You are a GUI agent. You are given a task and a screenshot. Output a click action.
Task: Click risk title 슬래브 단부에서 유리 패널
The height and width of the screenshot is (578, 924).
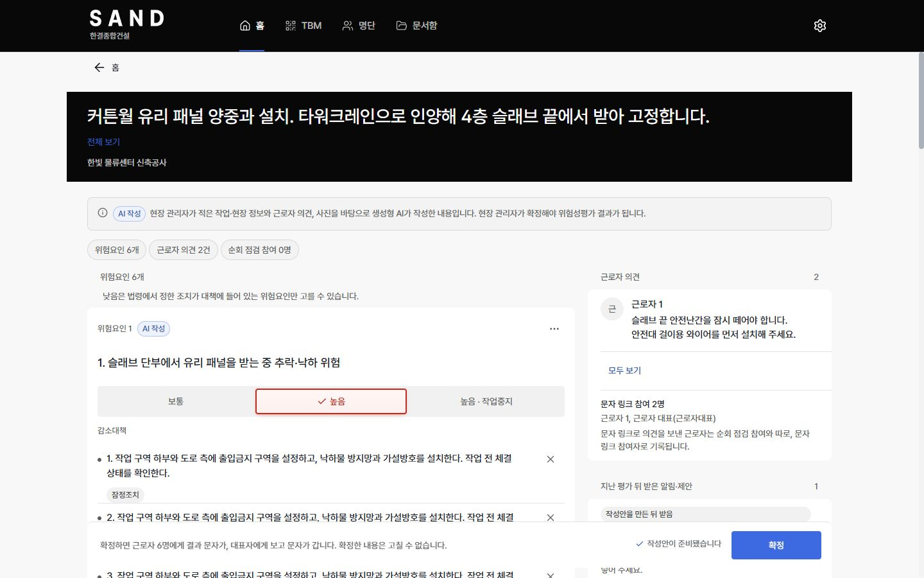219,363
